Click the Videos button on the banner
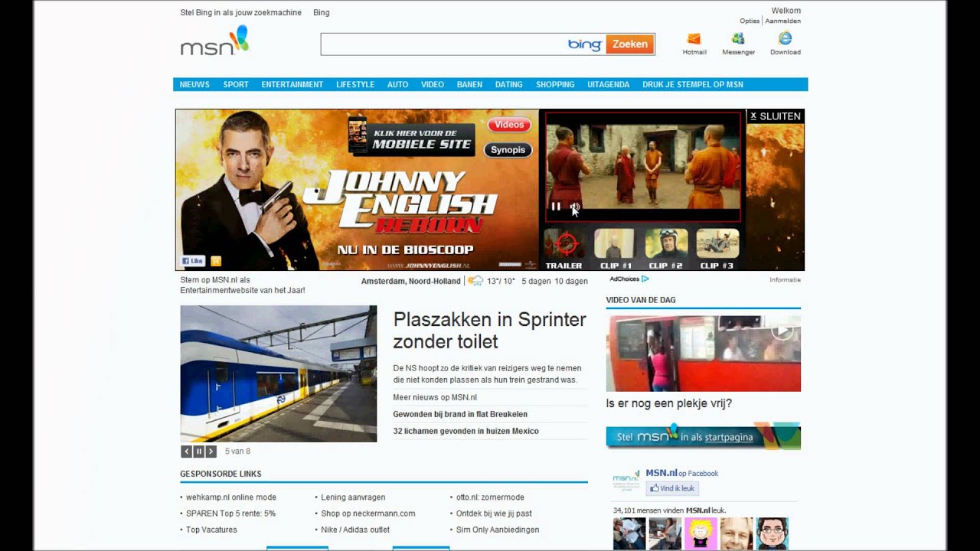This screenshot has width=980, height=551. tap(509, 125)
